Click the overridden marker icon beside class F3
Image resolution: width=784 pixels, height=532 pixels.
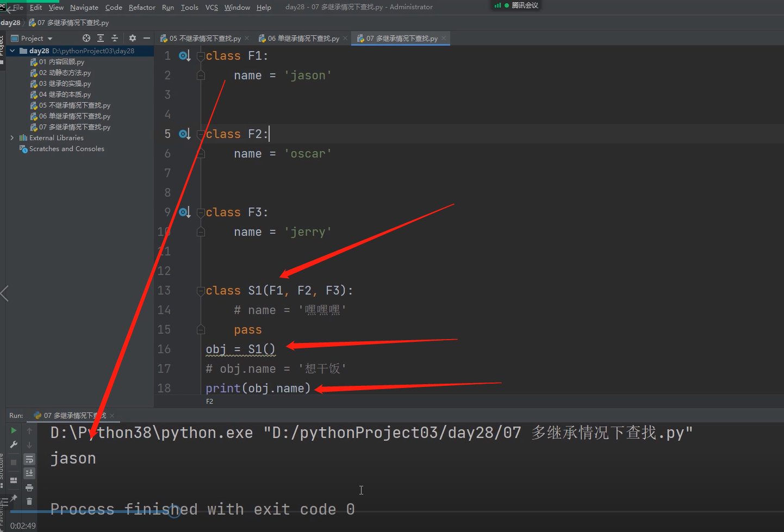pos(185,212)
